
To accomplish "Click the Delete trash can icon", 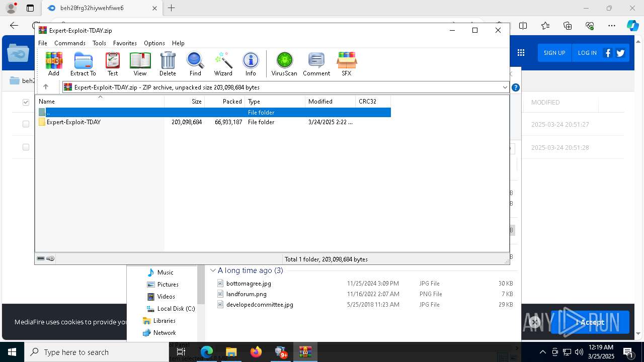I will (168, 64).
